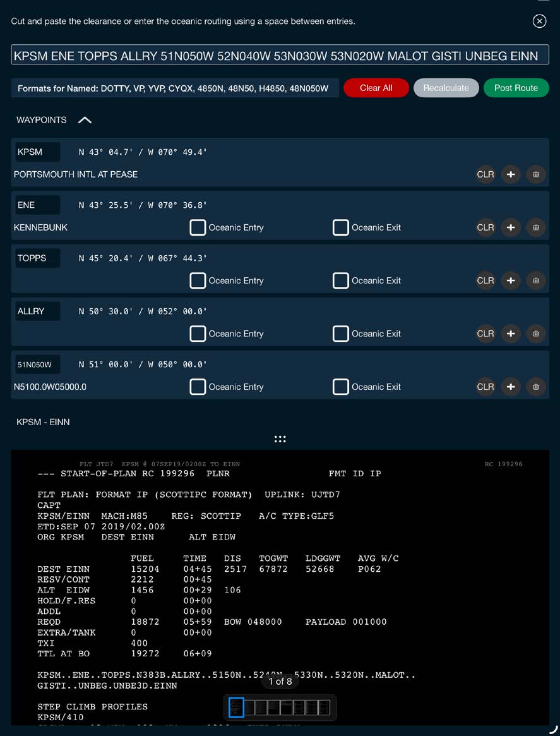Click the flight plan panel grip handle
The height and width of the screenshot is (736, 560).
[280, 439]
